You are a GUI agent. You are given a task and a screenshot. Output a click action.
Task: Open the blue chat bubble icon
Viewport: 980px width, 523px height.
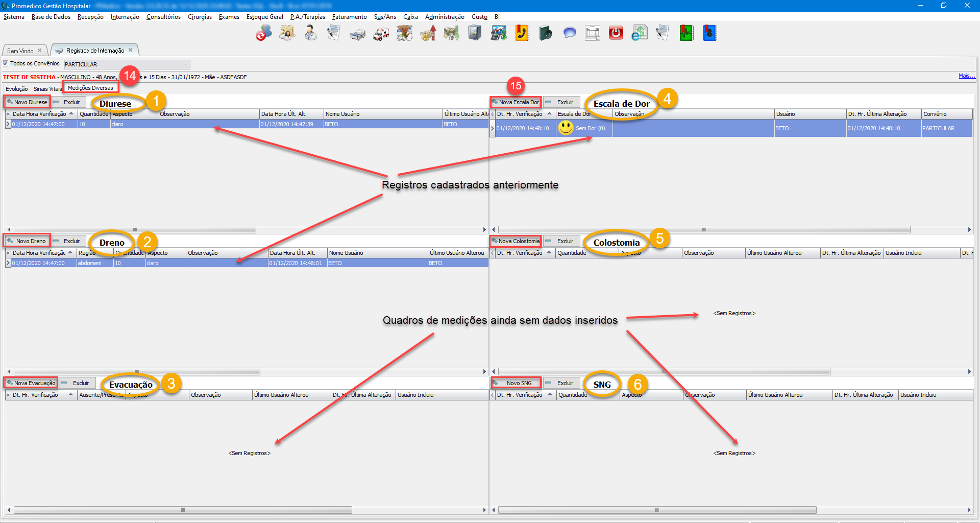point(570,34)
